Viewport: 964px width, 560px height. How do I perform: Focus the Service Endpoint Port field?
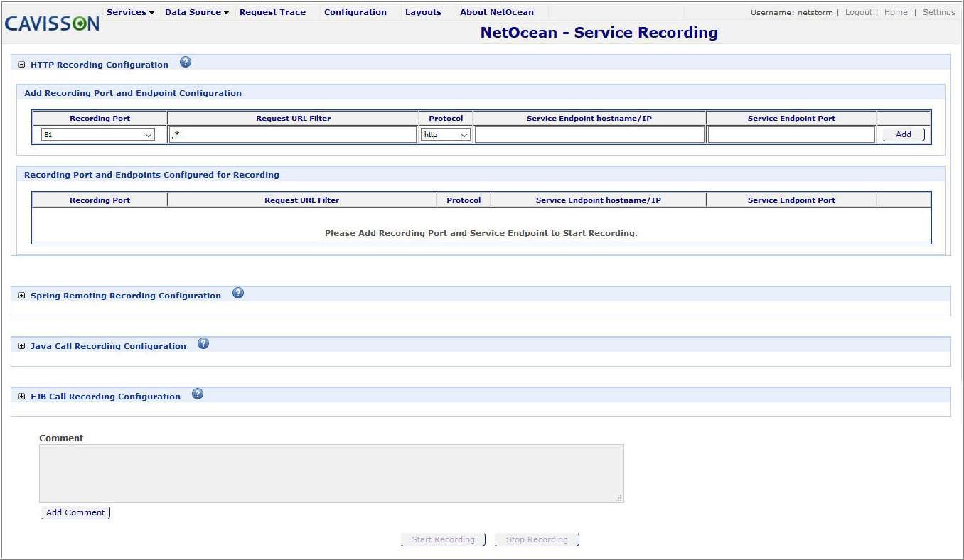pyautogui.click(x=791, y=135)
